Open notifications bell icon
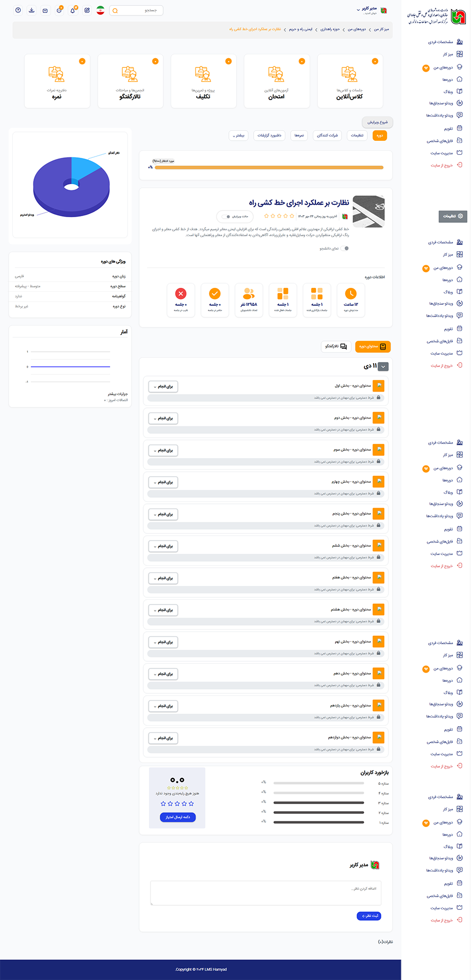The width and height of the screenshot is (471, 980). click(73, 10)
